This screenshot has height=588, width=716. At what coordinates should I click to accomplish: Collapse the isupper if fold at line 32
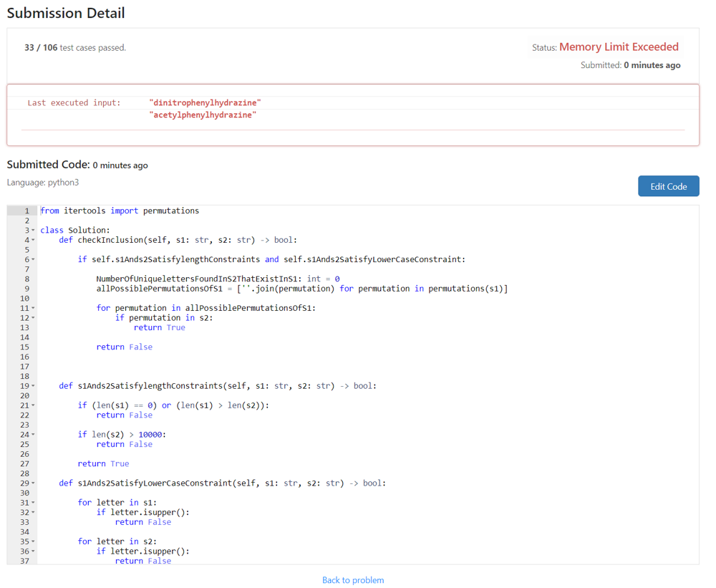[33, 512]
